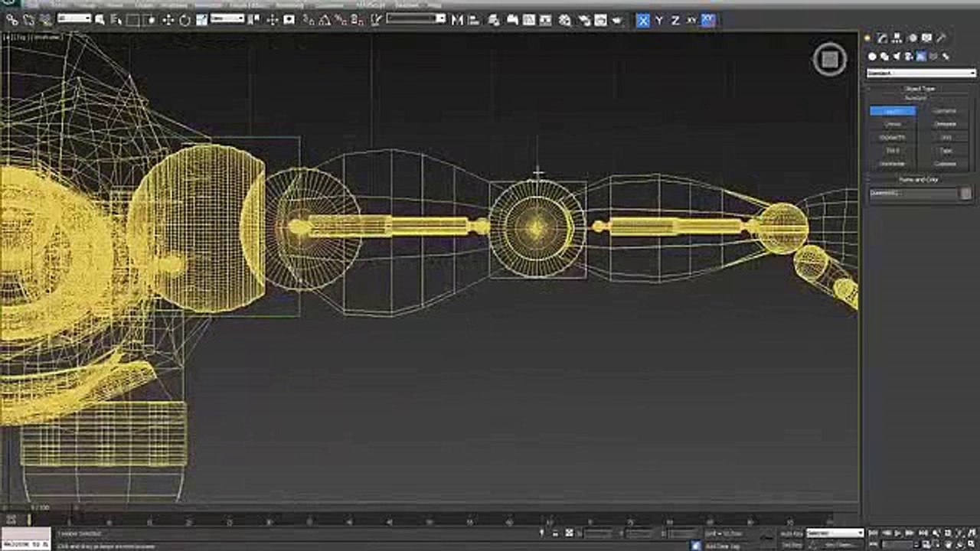Viewport: 980px width, 551px height.
Task: Select the Cameras category icon
Action: coord(908,56)
